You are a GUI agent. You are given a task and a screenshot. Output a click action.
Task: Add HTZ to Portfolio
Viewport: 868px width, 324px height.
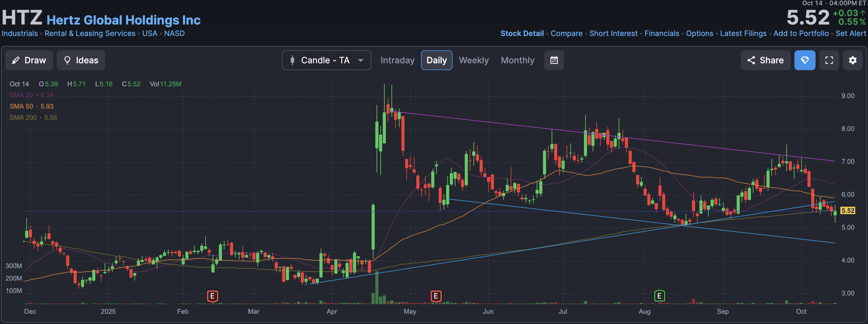coord(801,33)
